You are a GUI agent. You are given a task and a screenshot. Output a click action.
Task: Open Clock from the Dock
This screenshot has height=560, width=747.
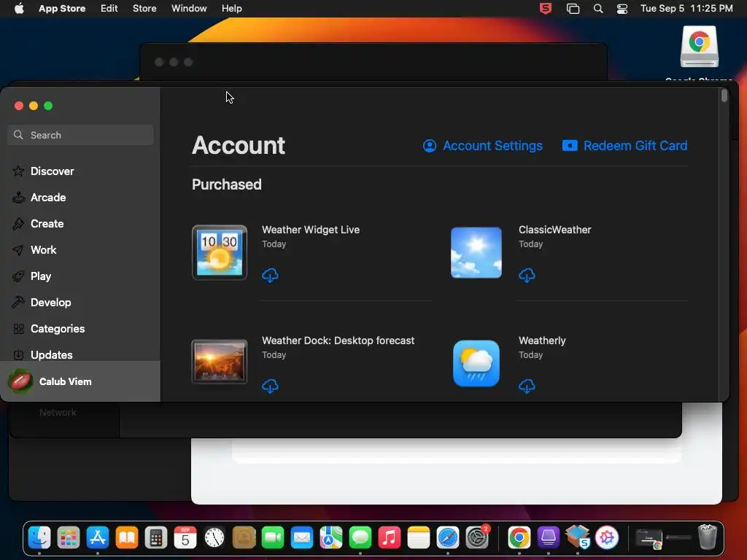(x=214, y=537)
